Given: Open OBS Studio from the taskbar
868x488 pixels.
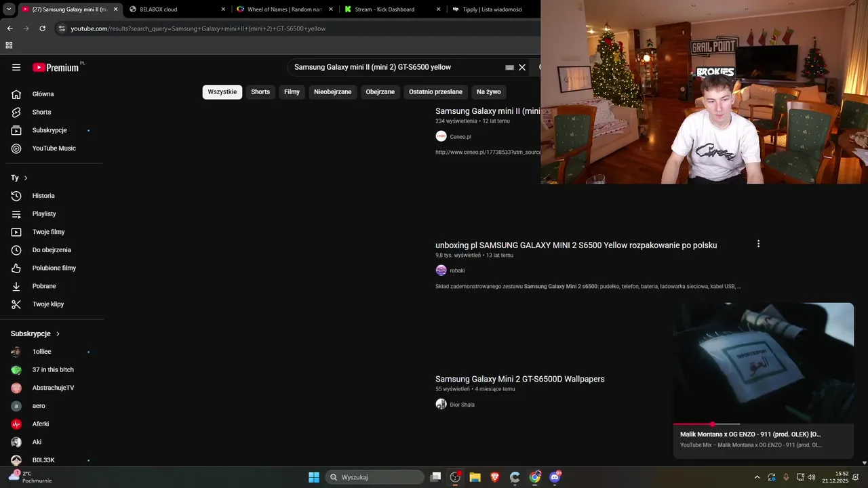Looking at the screenshot, I should (x=455, y=477).
